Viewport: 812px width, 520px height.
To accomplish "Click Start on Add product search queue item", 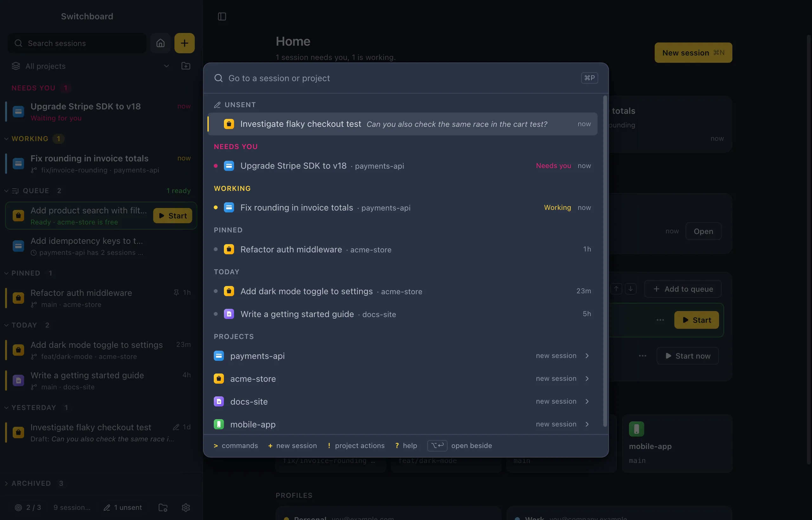I will pyautogui.click(x=173, y=216).
